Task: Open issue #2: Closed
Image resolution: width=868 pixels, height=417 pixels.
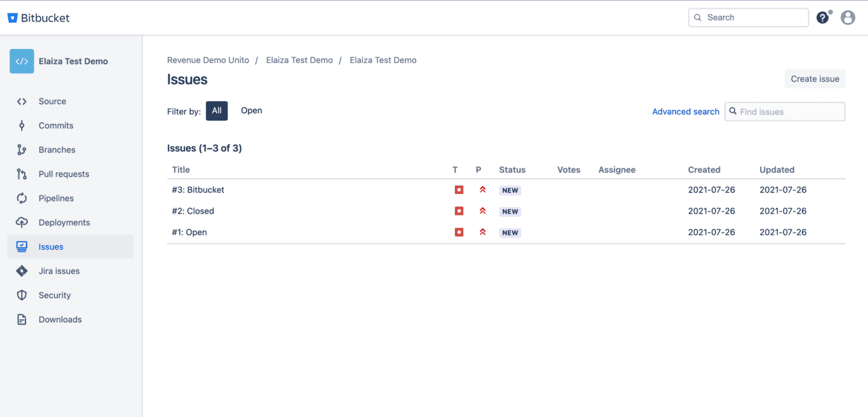Action: [x=193, y=211]
